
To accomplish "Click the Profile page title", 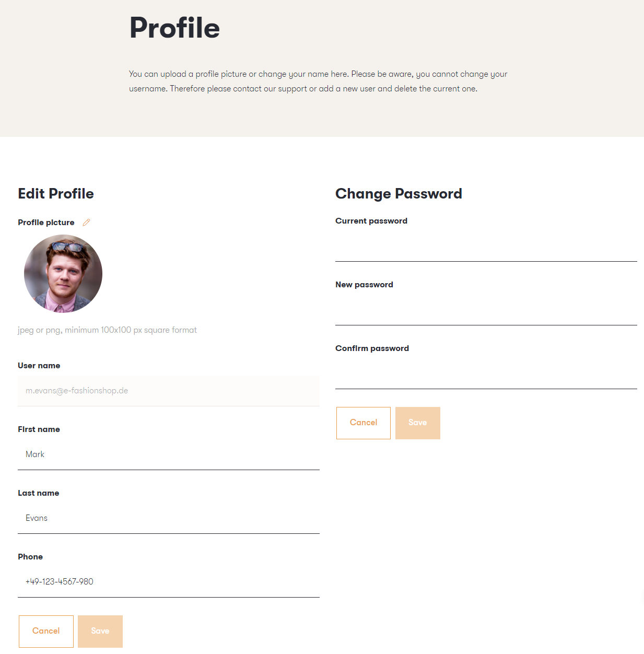I will pos(174,28).
